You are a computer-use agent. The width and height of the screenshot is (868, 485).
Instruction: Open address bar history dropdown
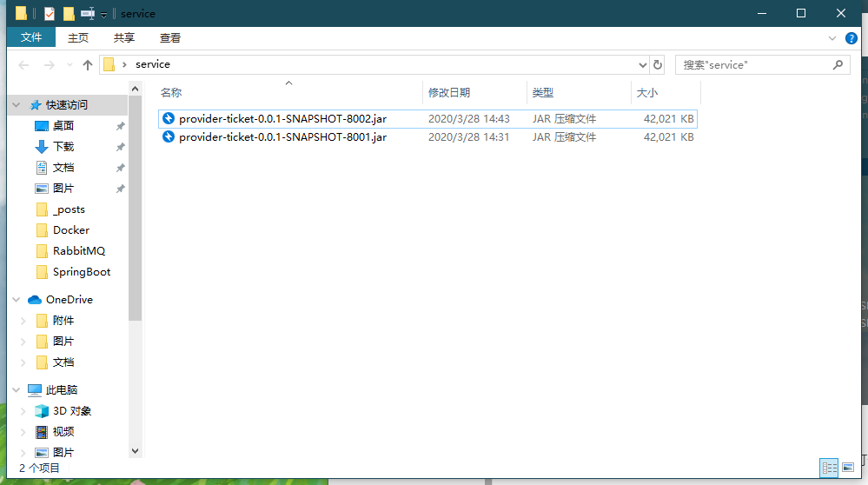[643, 64]
